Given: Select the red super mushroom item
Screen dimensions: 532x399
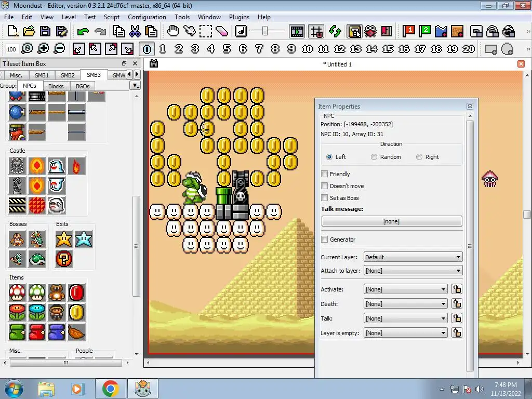Looking at the screenshot, I should (x=17, y=292).
